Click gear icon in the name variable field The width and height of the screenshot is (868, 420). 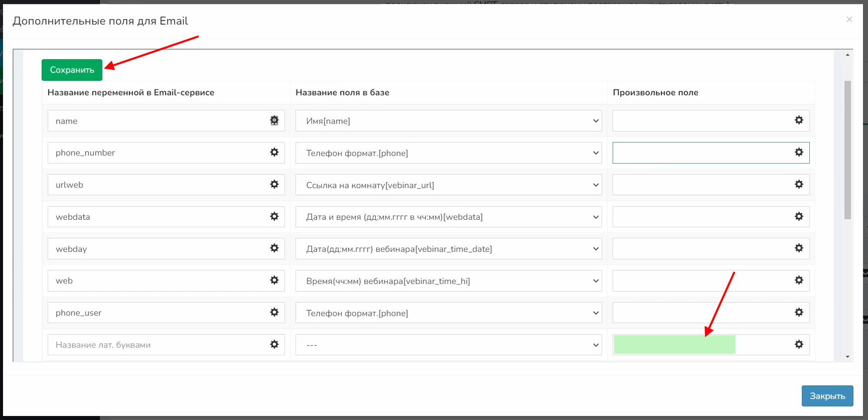tap(274, 120)
